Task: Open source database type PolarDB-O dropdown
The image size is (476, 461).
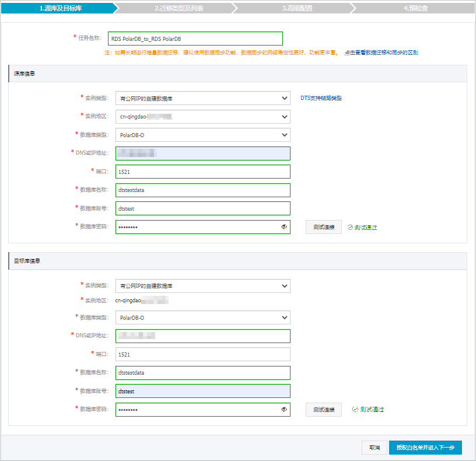Action: pos(203,135)
